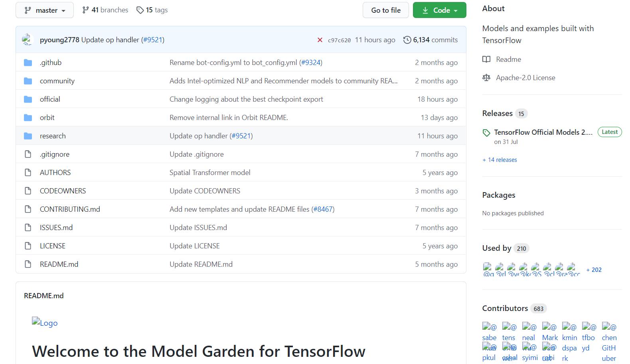Click the red X failed-status icon
630x364 pixels.
(x=320, y=40)
